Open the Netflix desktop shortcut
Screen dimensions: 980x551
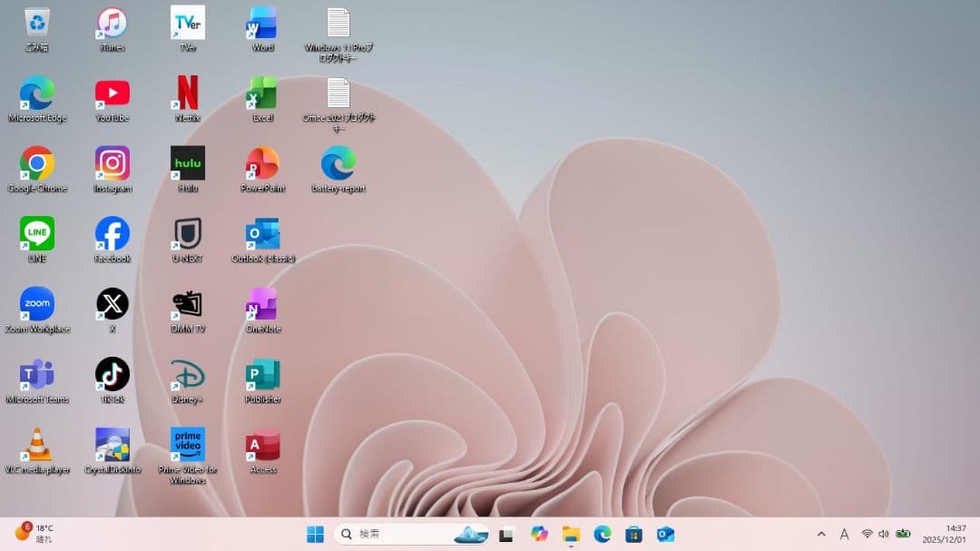[188, 93]
